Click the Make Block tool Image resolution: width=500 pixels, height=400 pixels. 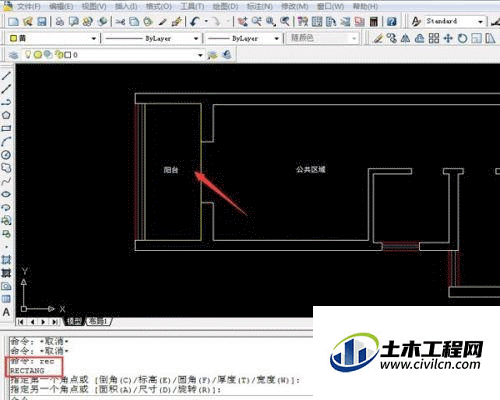[6, 234]
